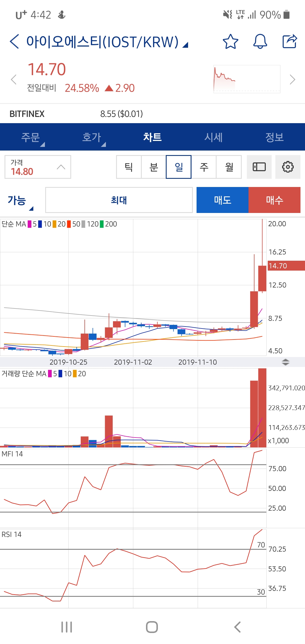Screen dimensions: 305x644
Task: Select the 틱 chart interval
Action: pyautogui.click(x=129, y=167)
